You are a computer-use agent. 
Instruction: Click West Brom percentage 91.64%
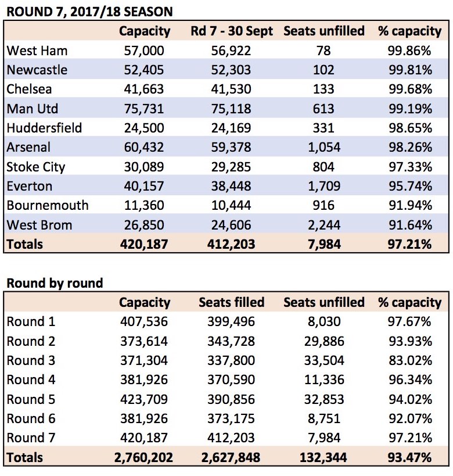(410, 225)
